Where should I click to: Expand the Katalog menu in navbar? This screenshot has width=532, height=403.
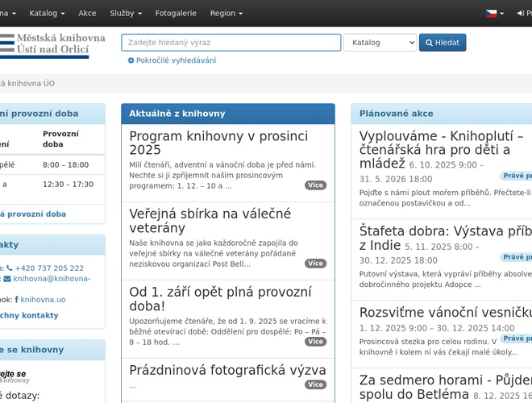point(48,14)
